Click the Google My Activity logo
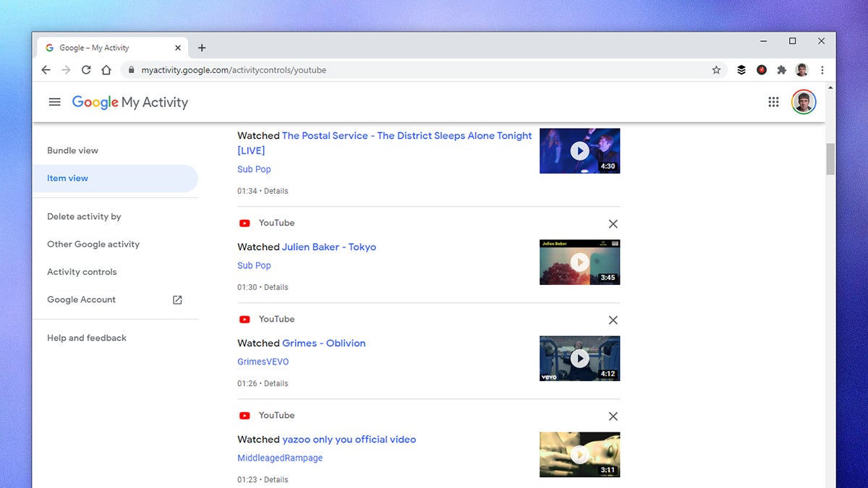 tap(129, 102)
